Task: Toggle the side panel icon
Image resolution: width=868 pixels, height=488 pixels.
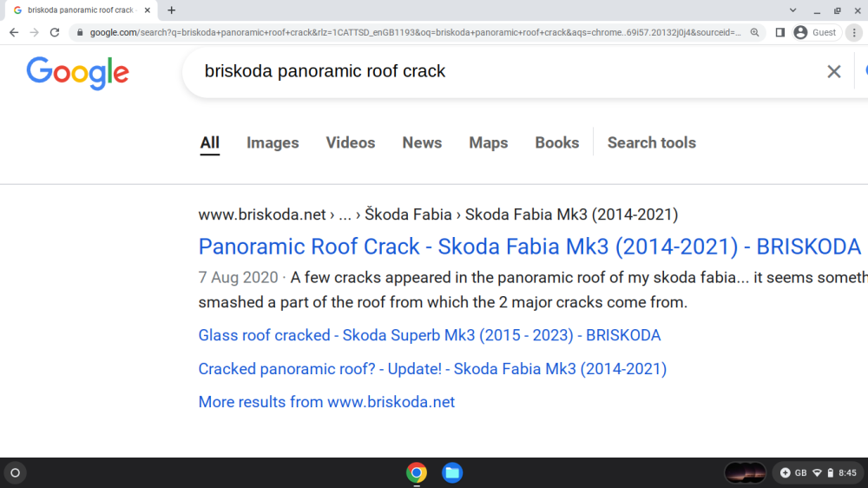Action: pyautogui.click(x=780, y=33)
